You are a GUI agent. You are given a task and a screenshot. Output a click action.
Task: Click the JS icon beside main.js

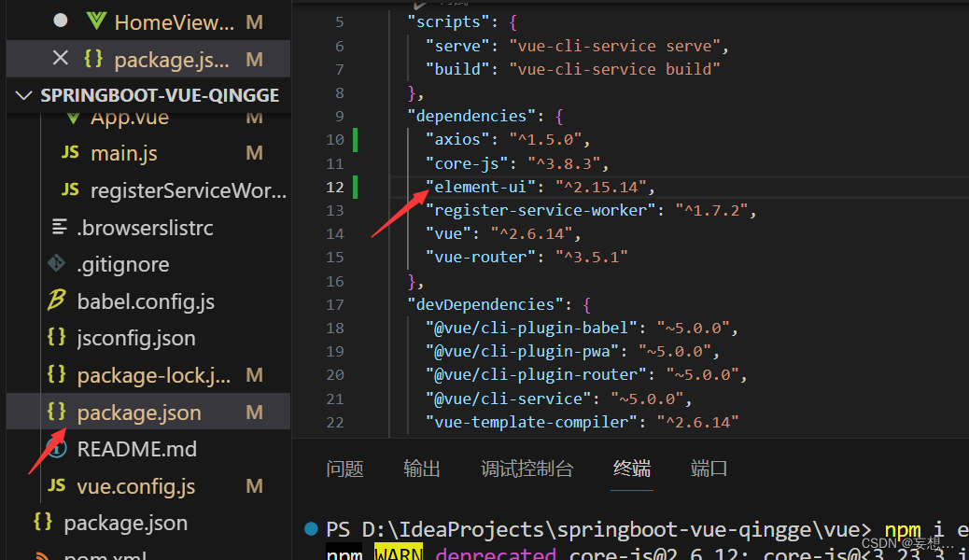pyautogui.click(x=70, y=152)
